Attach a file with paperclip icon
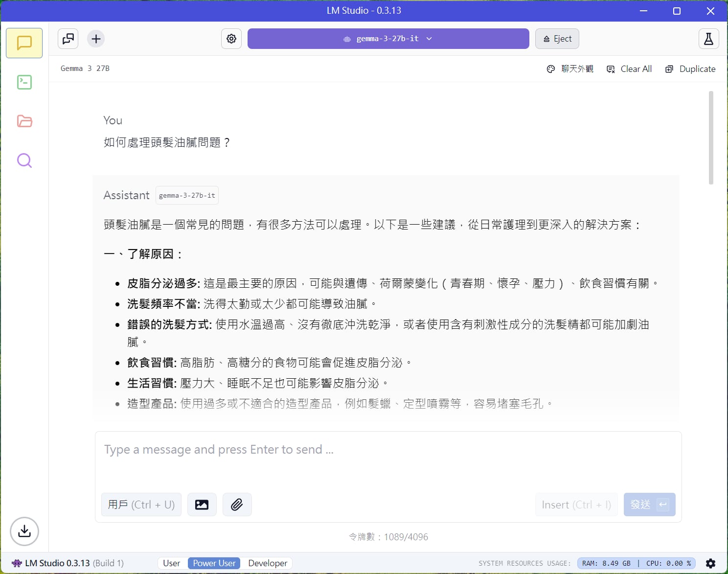 click(237, 505)
